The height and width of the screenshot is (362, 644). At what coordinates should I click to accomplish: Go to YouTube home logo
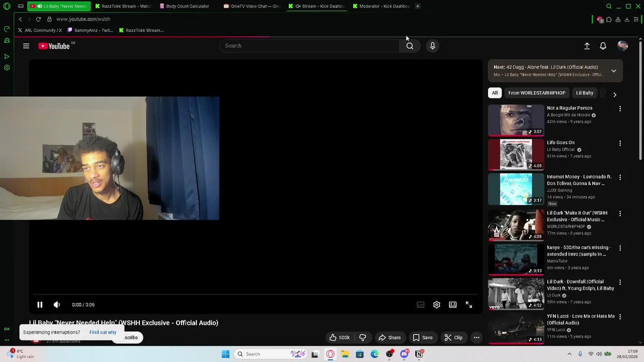pyautogui.click(x=54, y=46)
